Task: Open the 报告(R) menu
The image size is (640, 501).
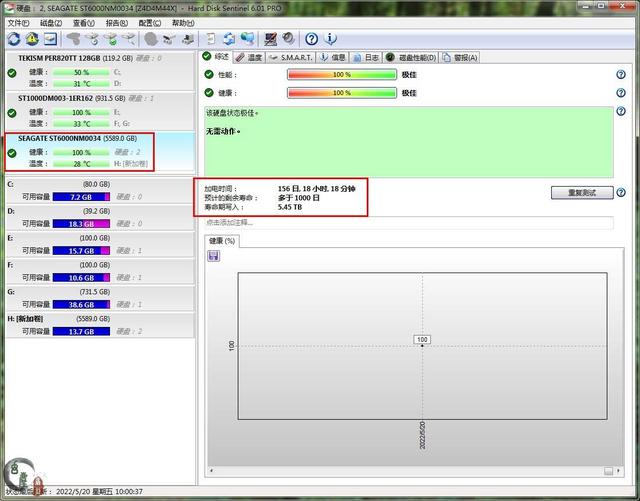Action: (117, 23)
